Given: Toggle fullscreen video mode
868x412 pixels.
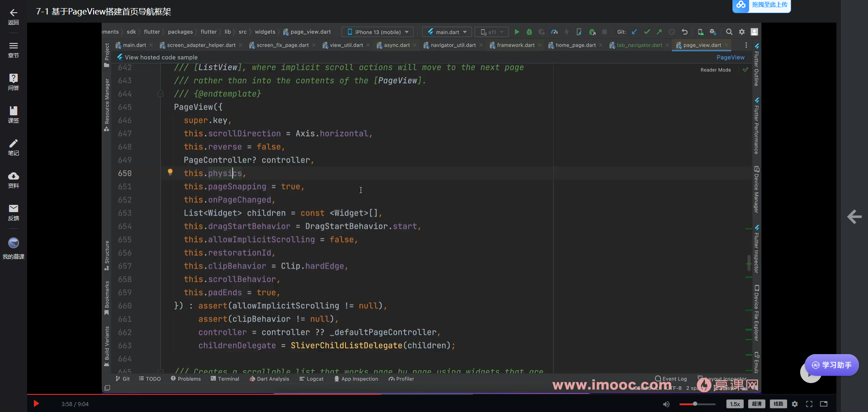Looking at the screenshot, I should (x=809, y=404).
